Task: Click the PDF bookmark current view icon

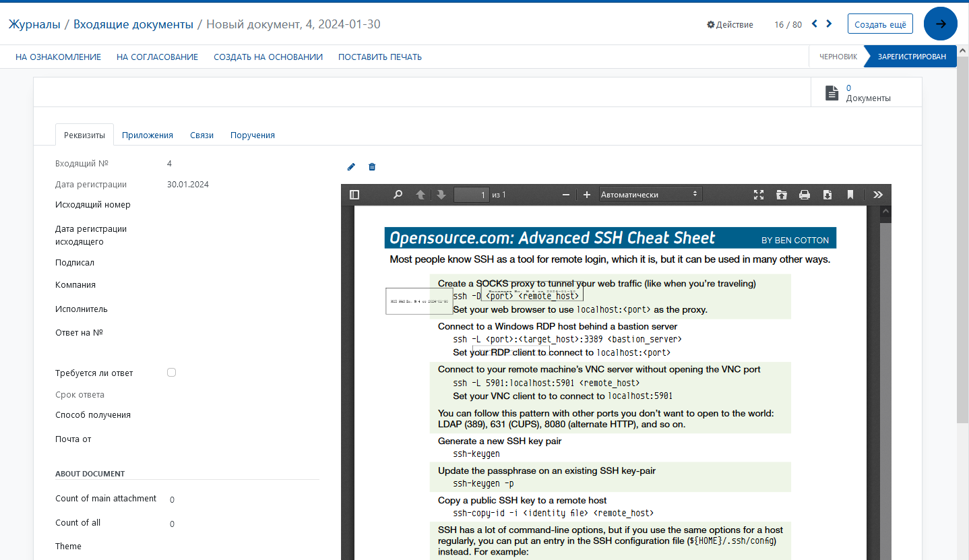Action: [850, 195]
